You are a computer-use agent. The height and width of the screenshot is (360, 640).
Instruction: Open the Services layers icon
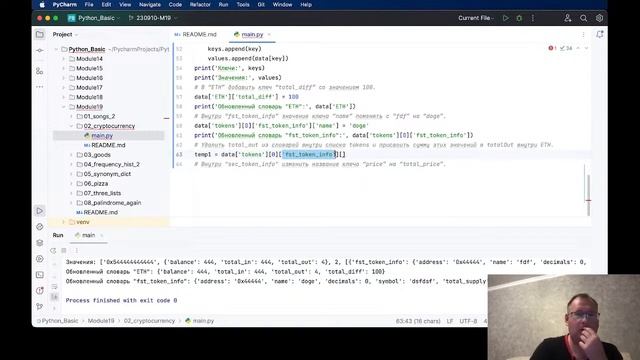40,243
